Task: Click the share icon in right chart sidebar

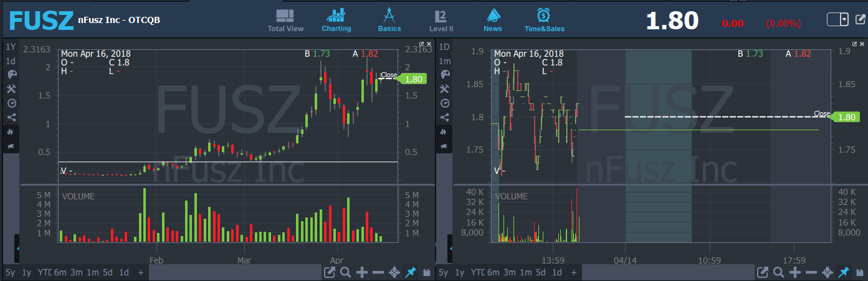Action: 445,117
